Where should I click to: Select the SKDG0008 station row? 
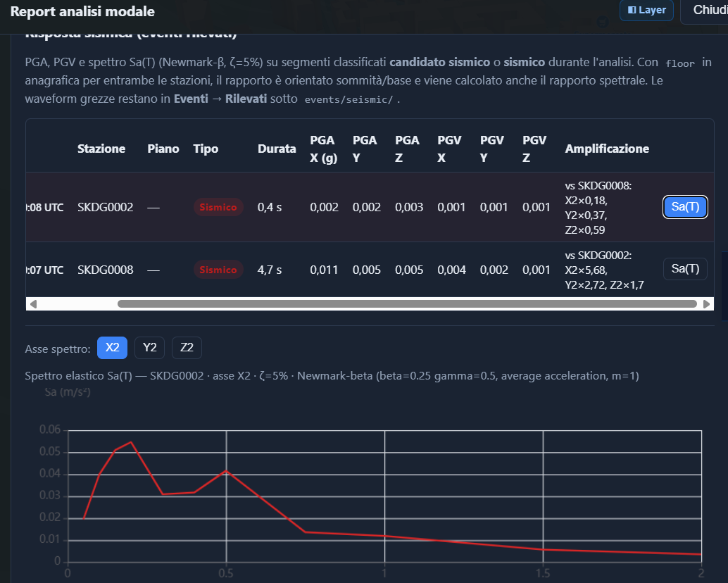[x=370, y=270]
